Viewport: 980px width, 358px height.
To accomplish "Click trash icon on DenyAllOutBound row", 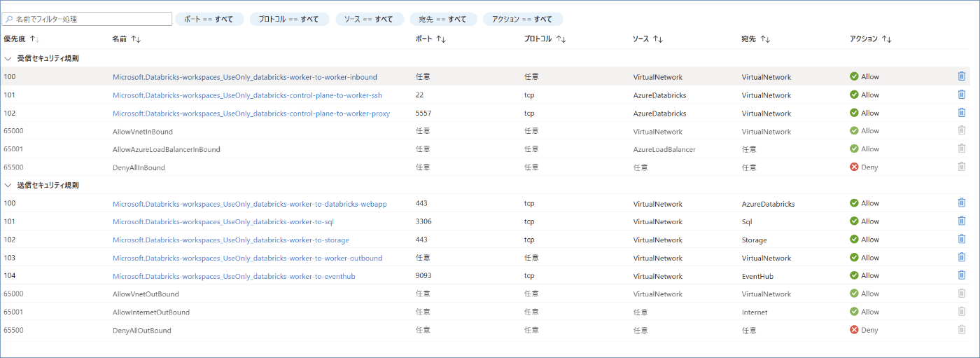I will 962,330.
